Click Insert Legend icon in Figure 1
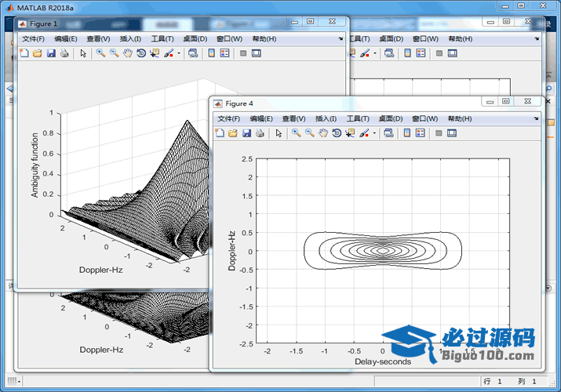The height and width of the screenshot is (392, 561). pos(224,53)
